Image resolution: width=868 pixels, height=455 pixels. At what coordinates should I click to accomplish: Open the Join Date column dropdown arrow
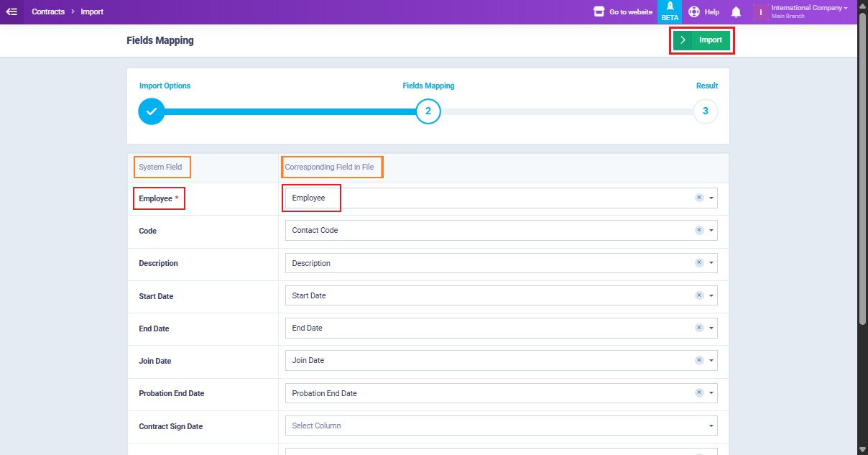(x=711, y=361)
